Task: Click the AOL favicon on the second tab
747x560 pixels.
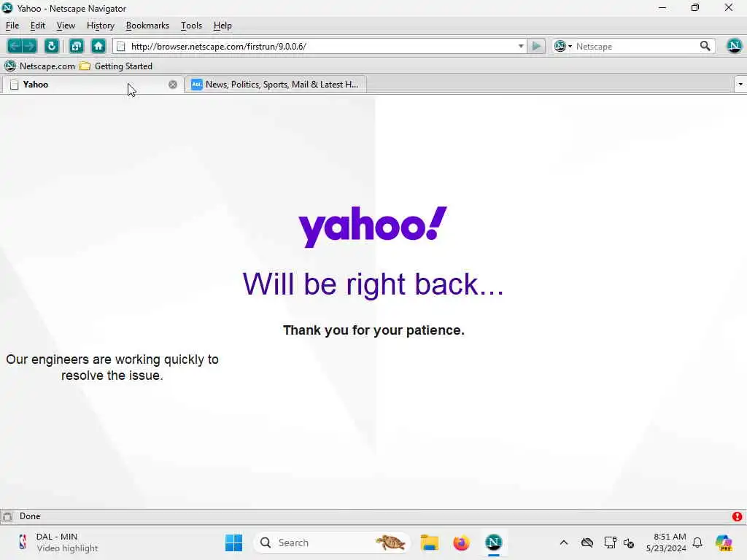Action: coord(196,85)
